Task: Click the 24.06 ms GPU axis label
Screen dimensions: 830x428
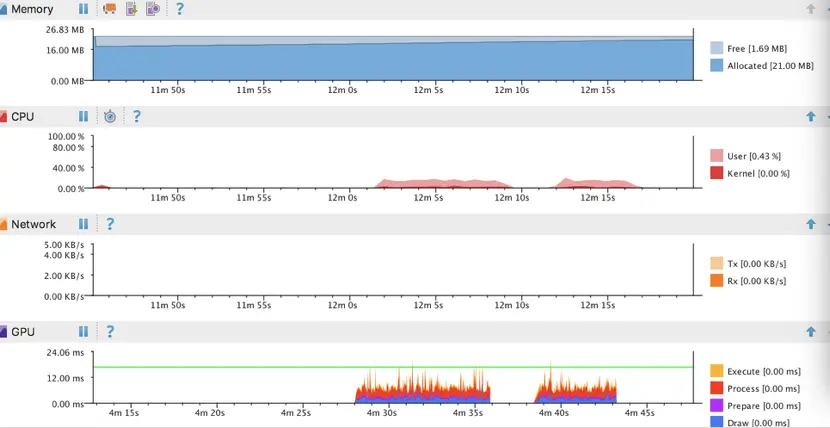Action: coord(65,353)
